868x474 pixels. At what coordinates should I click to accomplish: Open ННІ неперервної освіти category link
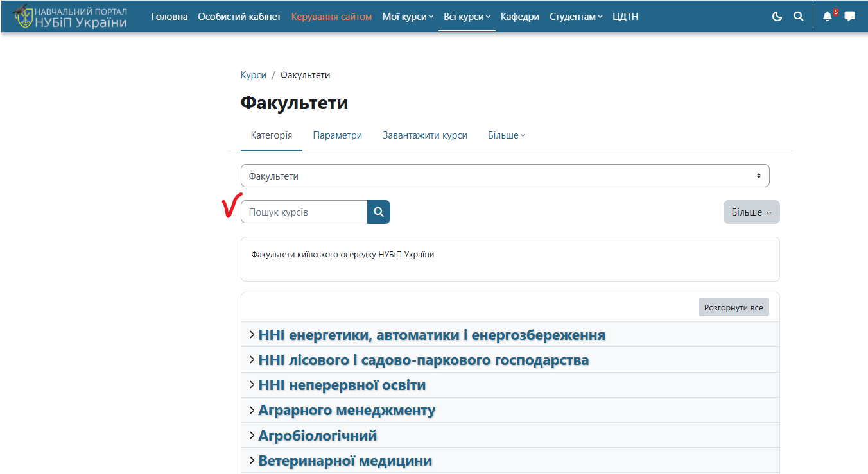[x=342, y=385]
